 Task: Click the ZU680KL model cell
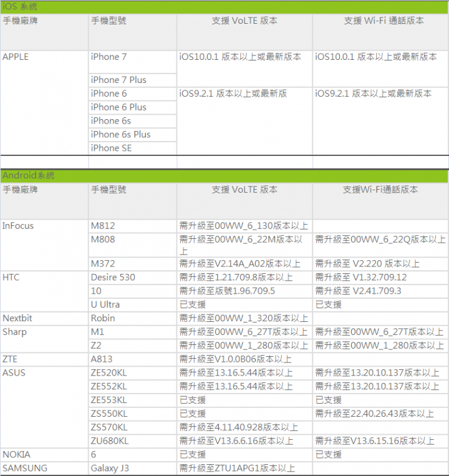pyautogui.click(x=133, y=442)
